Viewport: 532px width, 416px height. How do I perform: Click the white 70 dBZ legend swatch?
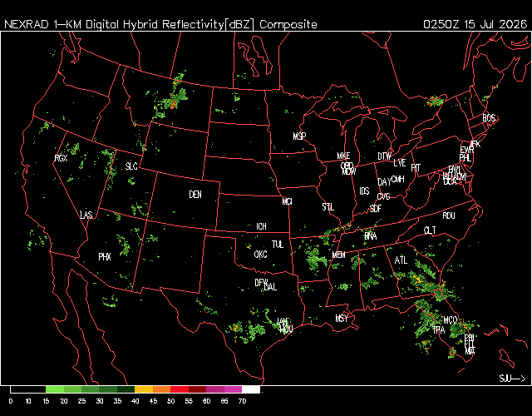coord(251,389)
